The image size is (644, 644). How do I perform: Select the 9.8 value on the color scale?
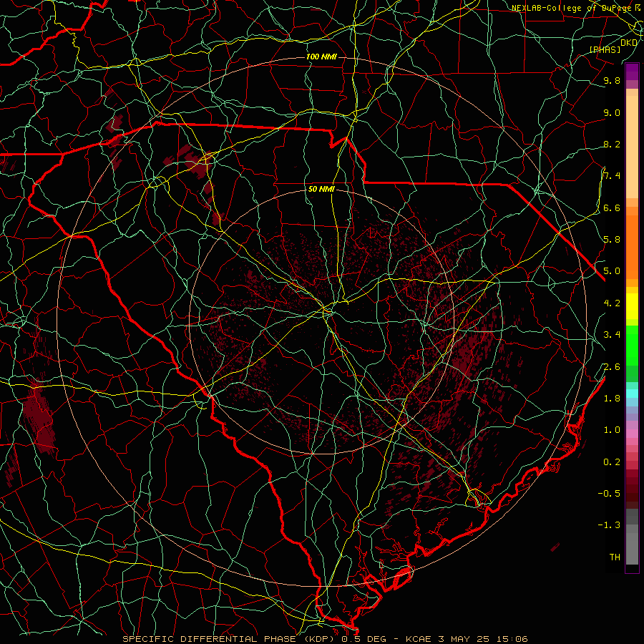[612, 81]
